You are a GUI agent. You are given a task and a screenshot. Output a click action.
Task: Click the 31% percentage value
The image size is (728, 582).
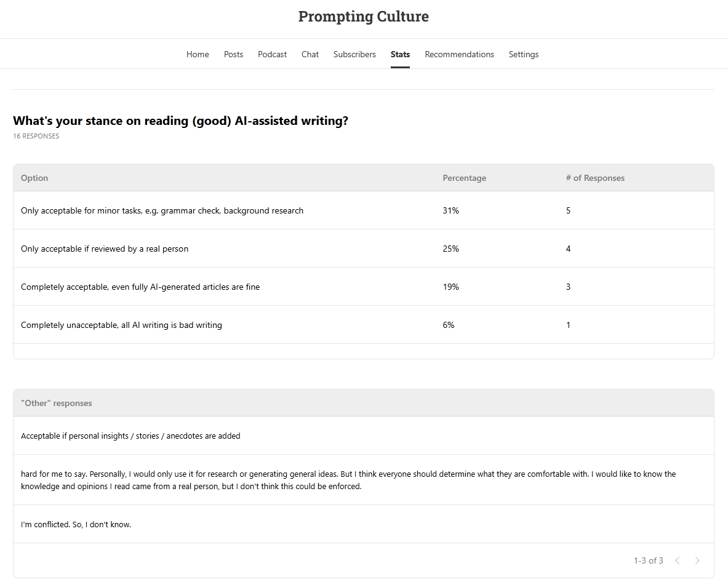point(450,210)
